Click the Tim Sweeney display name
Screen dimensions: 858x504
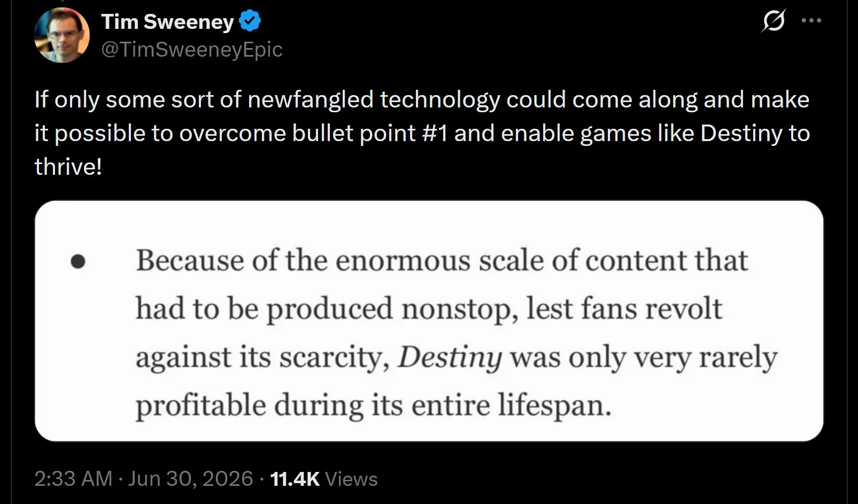pyautogui.click(x=167, y=21)
